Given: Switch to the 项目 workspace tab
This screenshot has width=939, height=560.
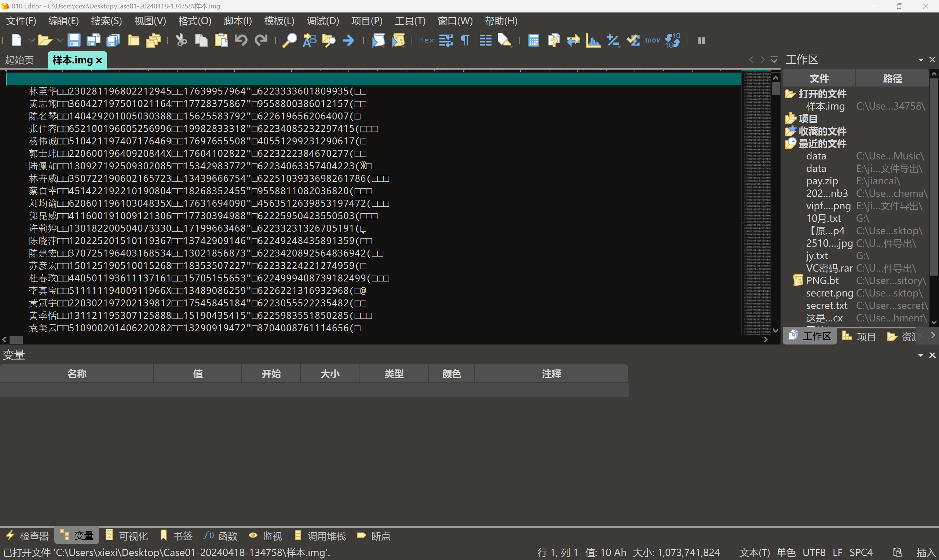Looking at the screenshot, I should pyautogui.click(x=859, y=336).
